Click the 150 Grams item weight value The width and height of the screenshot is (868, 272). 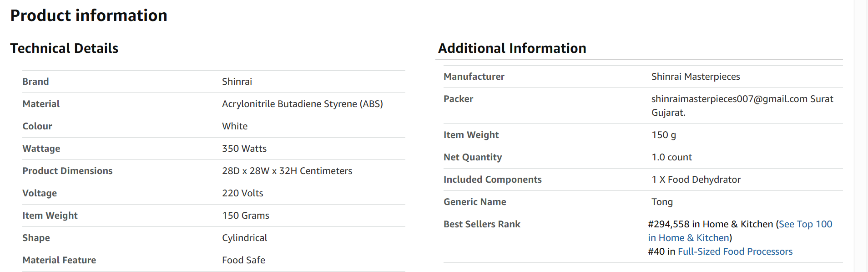246,216
